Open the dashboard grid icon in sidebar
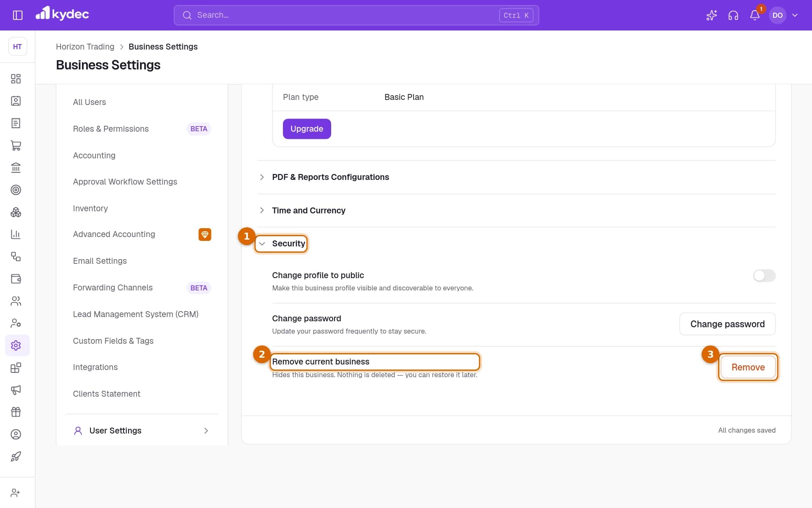Image resolution: width=812 pixels, height=508 pixels. pyautogui.click(x=16, y=79)
